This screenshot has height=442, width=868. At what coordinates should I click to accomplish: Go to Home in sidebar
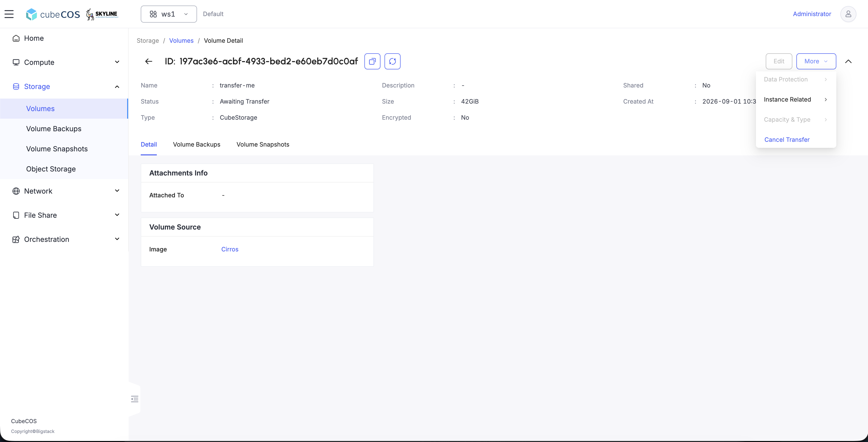(64, 38)
